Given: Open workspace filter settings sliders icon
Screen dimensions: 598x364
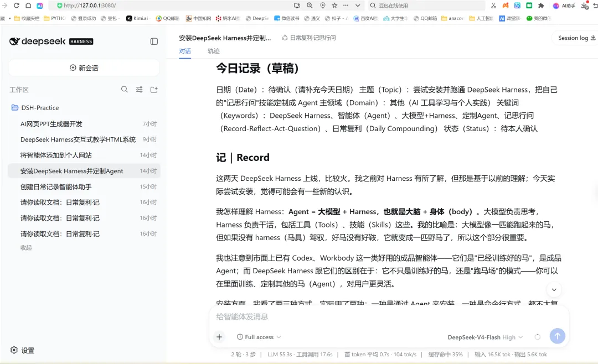Looking at the screenshot, I should [139, 89].
